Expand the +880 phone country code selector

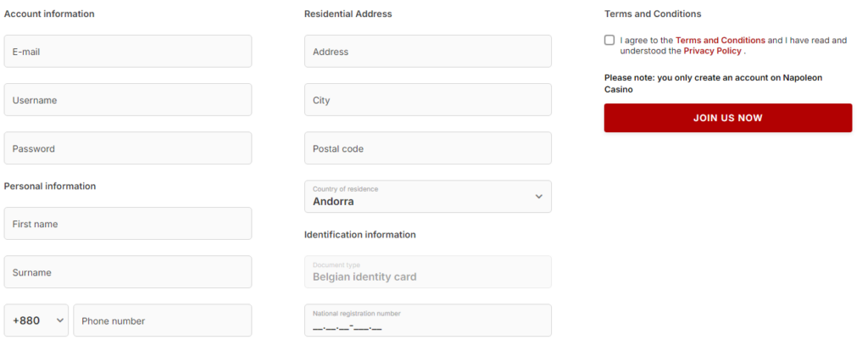(36, 320)
